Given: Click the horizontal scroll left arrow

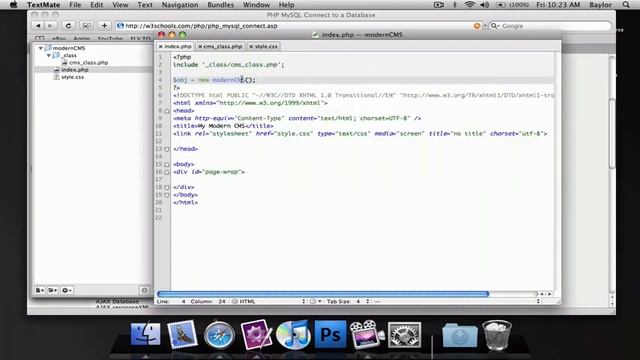Looking at the screenshot, I should 542,294.
